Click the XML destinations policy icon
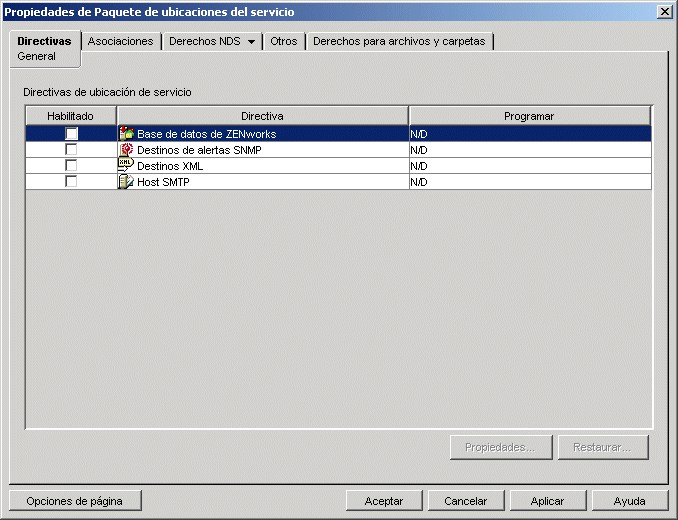678x520 pixels. click(126, 166)
